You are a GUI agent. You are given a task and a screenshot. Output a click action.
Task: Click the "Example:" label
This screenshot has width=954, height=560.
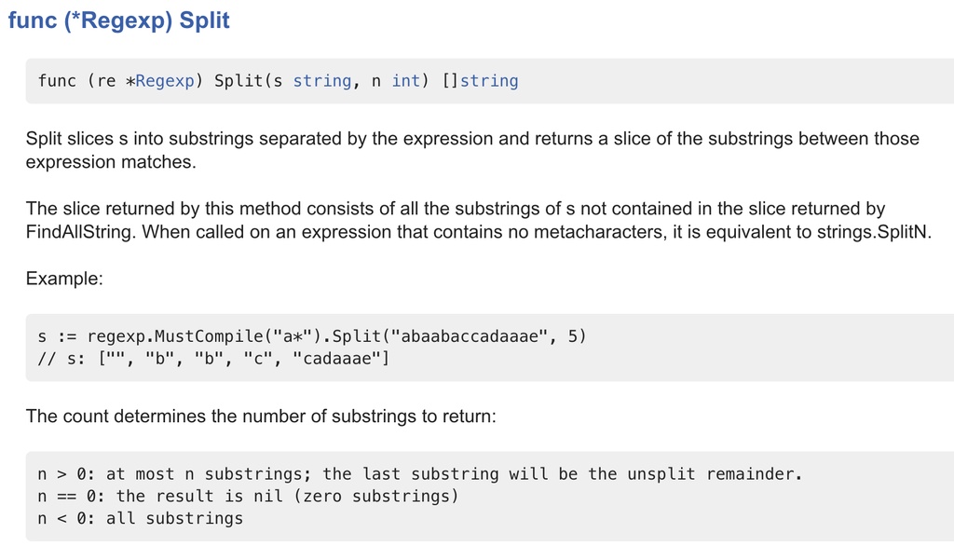click(x=64, y=279)
